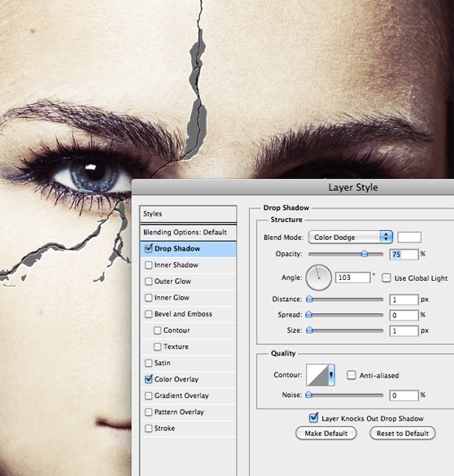Screen dimensions: 454x476
Task: Click the Make Default button
Action: [x=326, y=433]
